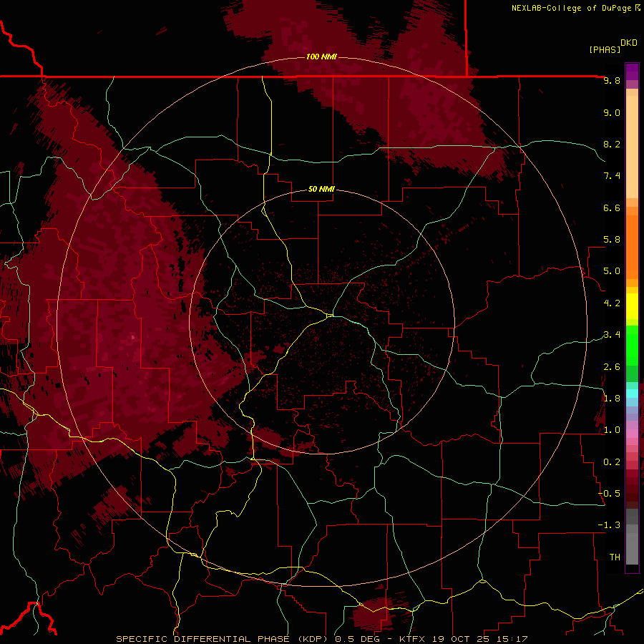Select the 6.6 value on the scale
644x644 pixels.
pos(612,208)
